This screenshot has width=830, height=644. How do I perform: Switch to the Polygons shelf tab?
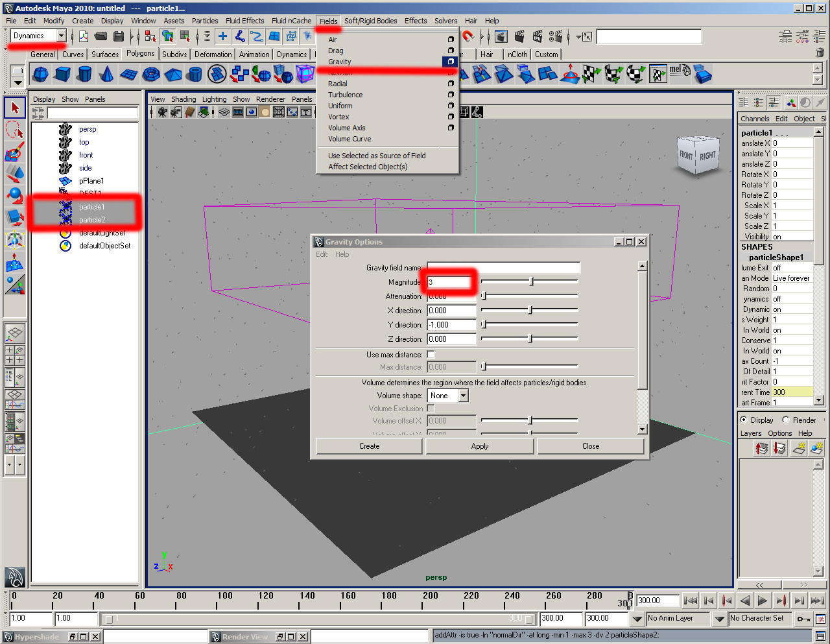tap(141, 53)
